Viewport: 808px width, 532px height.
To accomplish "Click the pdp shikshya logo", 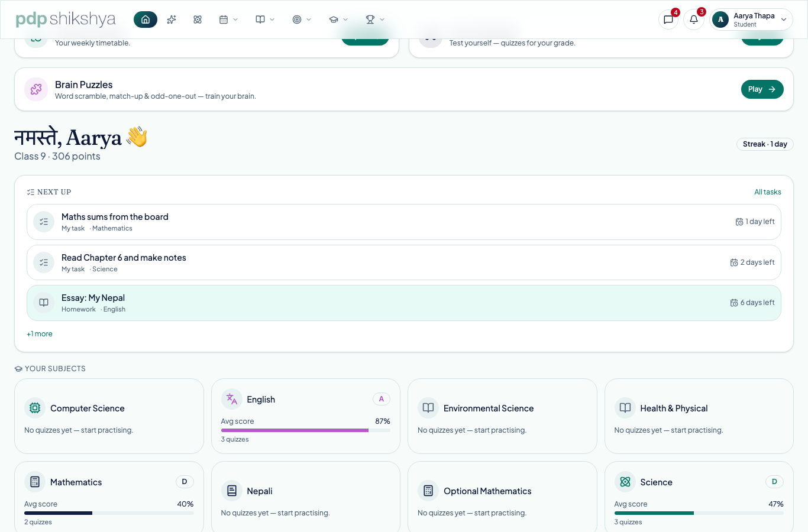I will (x=66, y=19).
